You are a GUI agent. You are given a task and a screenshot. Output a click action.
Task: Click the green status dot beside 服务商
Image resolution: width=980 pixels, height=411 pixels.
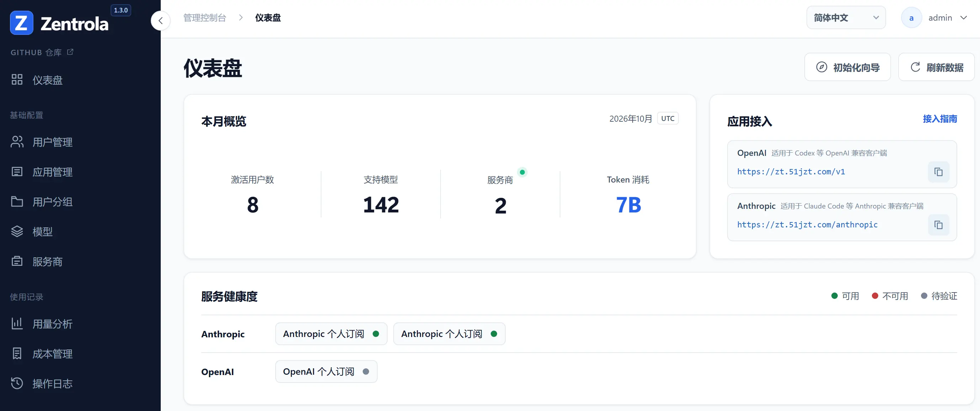(522, 172)
